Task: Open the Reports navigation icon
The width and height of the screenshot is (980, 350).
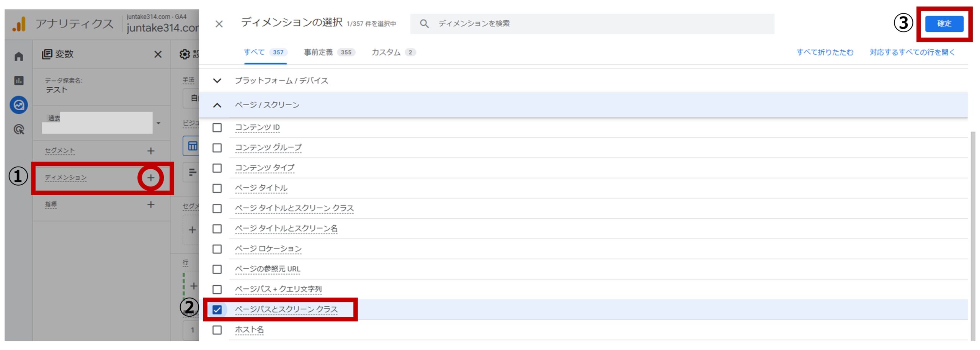Action: click(18, 81)
